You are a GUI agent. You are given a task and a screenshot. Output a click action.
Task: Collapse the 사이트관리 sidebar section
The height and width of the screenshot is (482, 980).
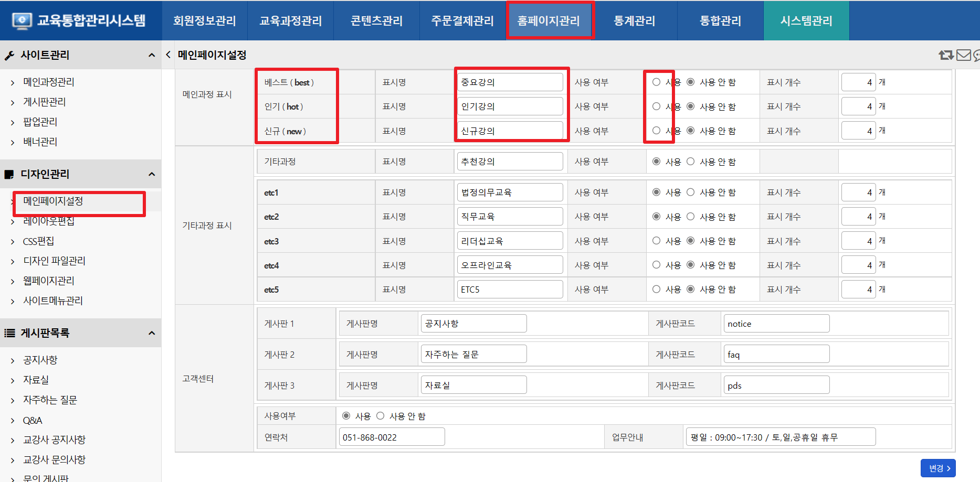click(x=152, y=55)
